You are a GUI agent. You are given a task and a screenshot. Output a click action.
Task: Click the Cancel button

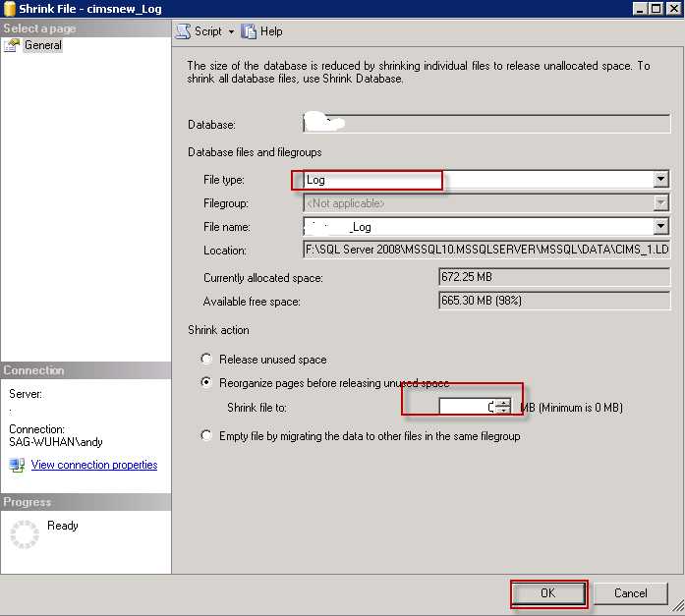[x=630, y=592]
